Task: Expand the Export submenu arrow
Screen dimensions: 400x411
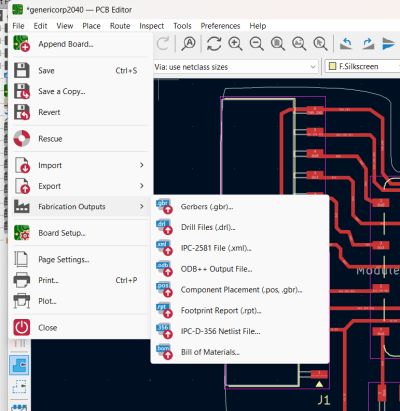Action: 142,186
